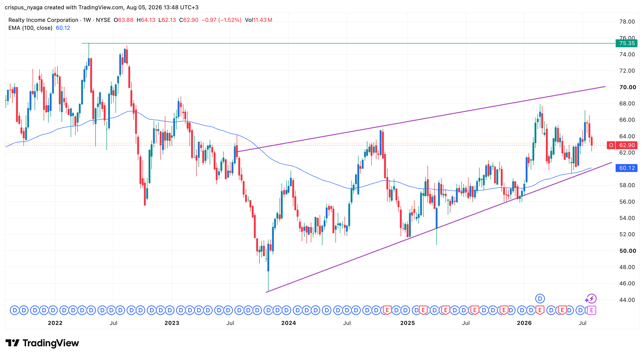644x357 pixels.
Task: Select the upper purple trendline
Action: (x=421, y=119)
